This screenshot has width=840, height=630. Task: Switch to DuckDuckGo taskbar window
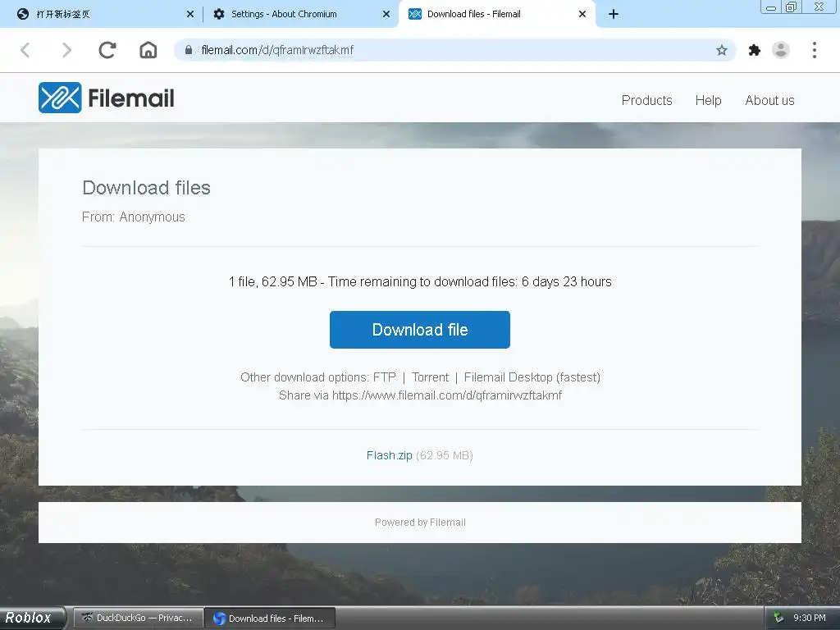click(x=138, y=618)
